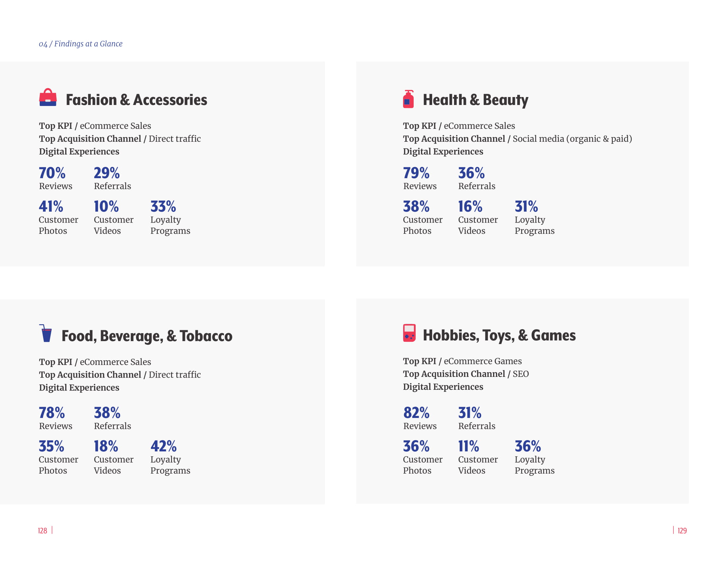The height and width of the screenshot is (563, 728).
Task: Select the "eCommerce Games" KPI text
Action: (x=483, y=361)
